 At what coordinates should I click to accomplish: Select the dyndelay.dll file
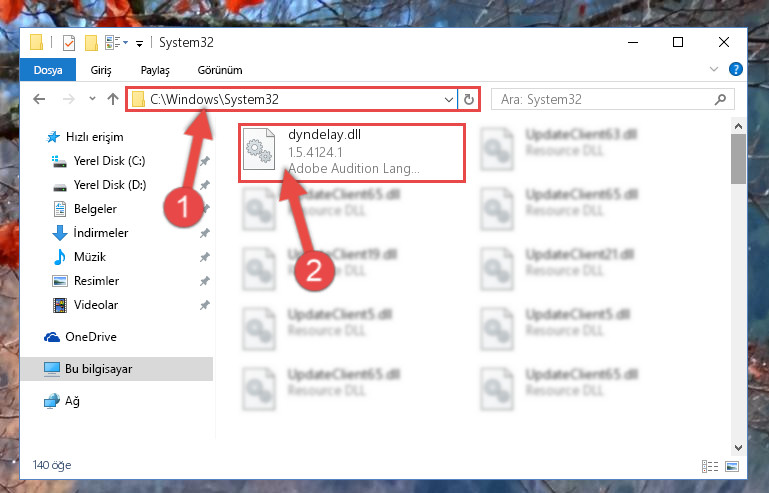352,153
